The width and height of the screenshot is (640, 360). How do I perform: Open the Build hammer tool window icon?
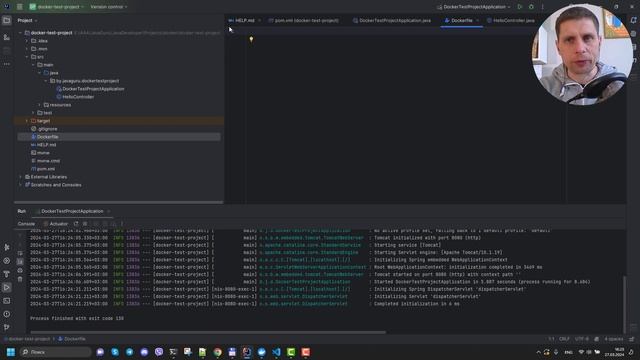point(7,274)
